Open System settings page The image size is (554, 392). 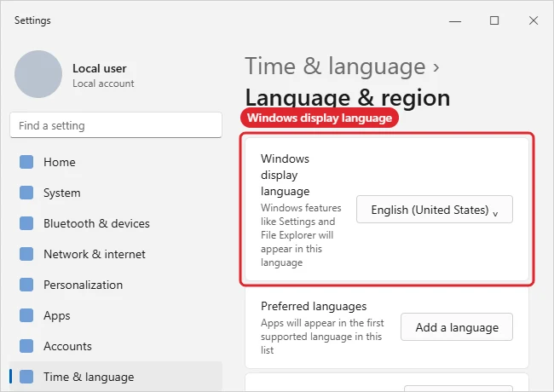(116, 193)
